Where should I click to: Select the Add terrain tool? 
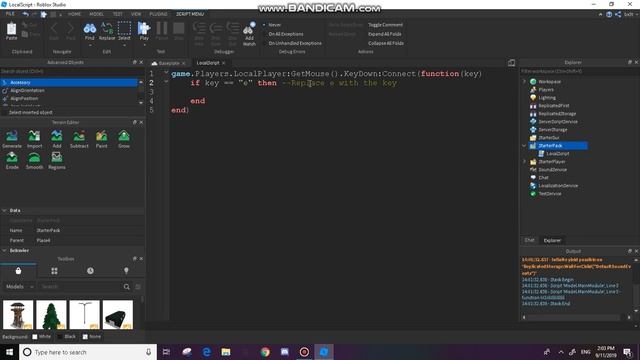coord(57,139)
